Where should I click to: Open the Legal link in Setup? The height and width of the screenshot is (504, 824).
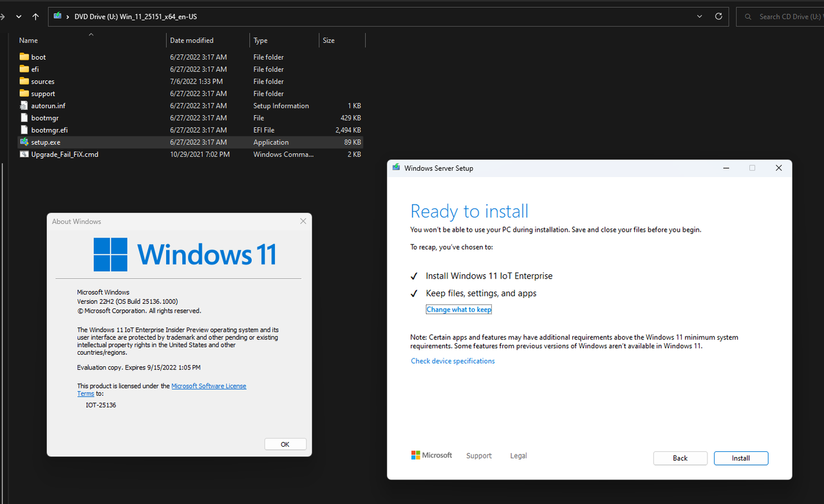(518, 456)
